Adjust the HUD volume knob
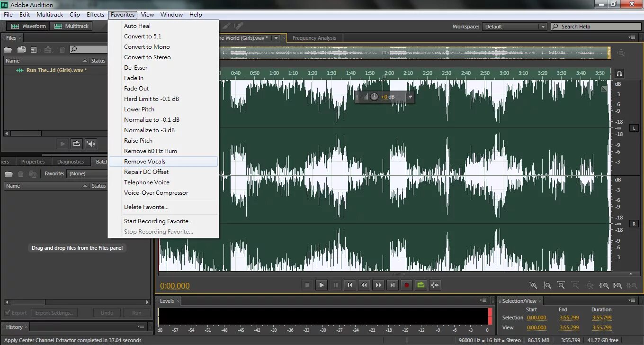644x345 pixels. point(374,97)
